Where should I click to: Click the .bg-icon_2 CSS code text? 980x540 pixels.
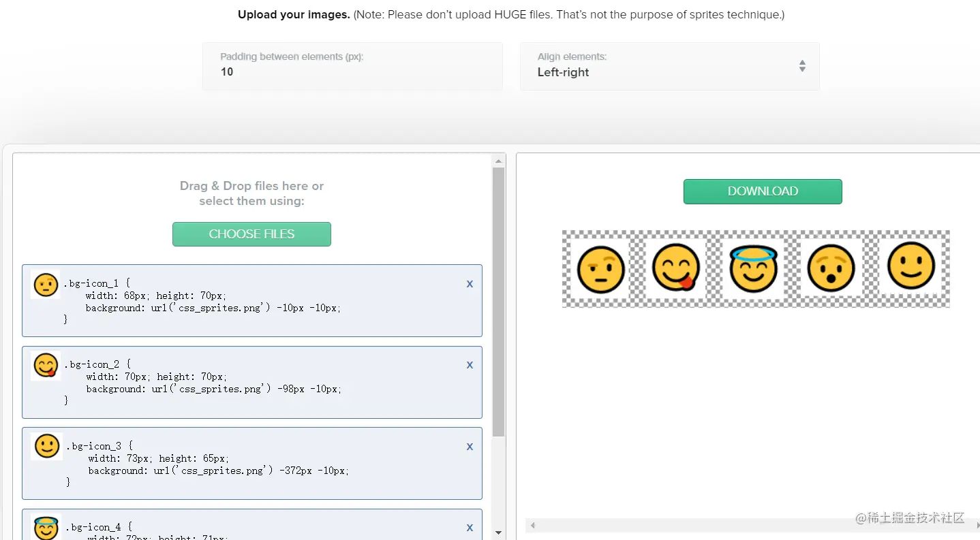202,382
